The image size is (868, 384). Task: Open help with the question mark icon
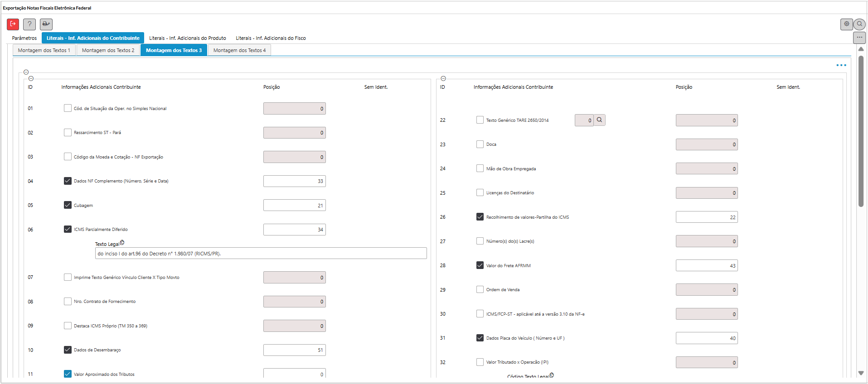coord(29,24)
